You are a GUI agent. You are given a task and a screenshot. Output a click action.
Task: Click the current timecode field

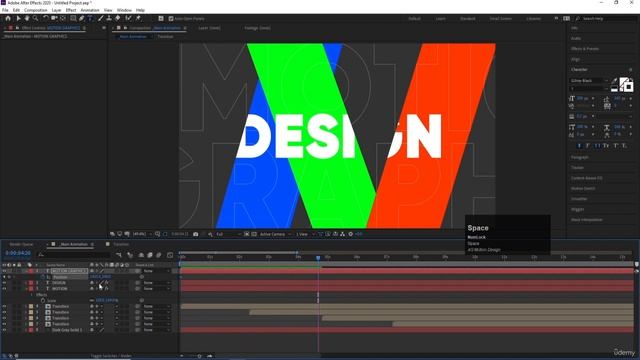tap(18, 253)
